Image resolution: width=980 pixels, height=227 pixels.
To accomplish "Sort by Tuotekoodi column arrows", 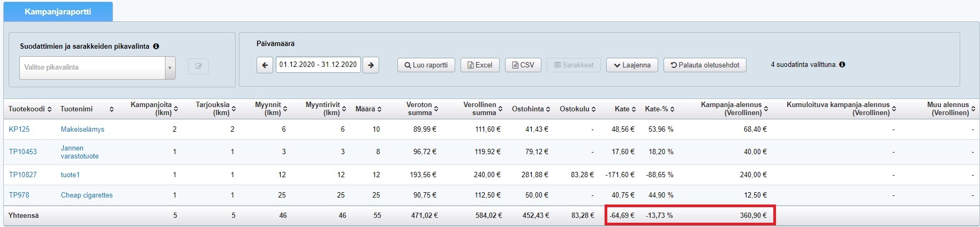I will click(49, 109).
